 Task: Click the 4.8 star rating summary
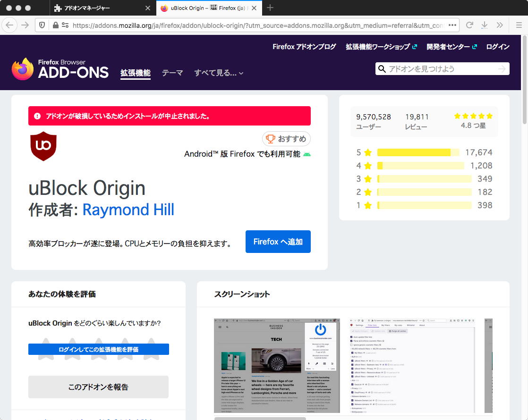point(473,121)
